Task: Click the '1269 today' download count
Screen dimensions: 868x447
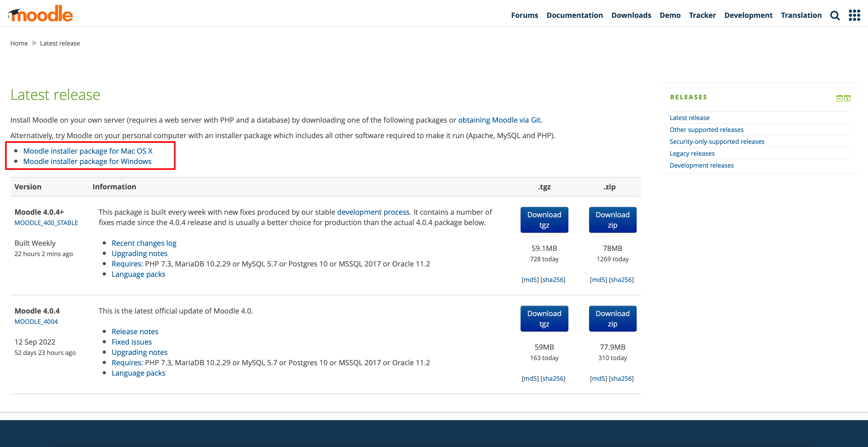Action: coord(612,259)
